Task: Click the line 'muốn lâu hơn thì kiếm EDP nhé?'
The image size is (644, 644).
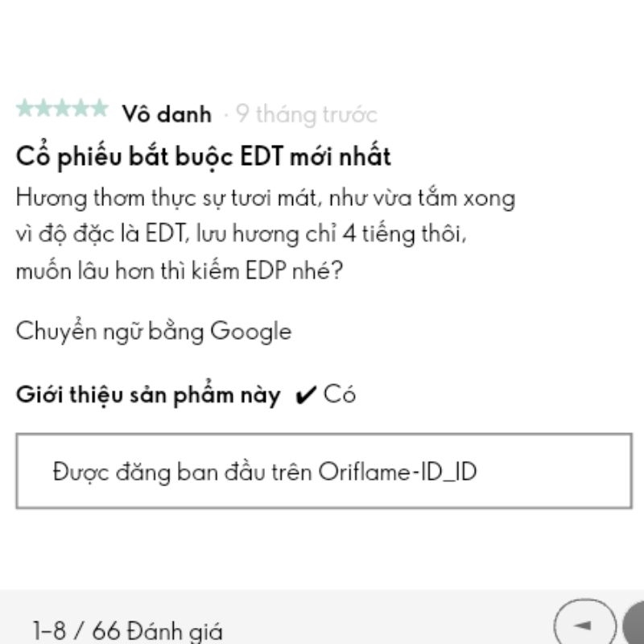Action: [x=179, y=271]
